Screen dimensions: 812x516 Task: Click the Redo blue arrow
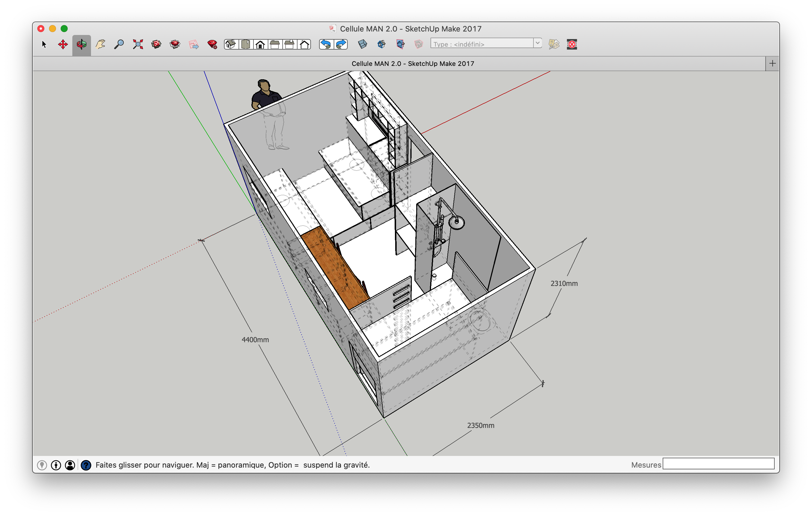point(341,44)
